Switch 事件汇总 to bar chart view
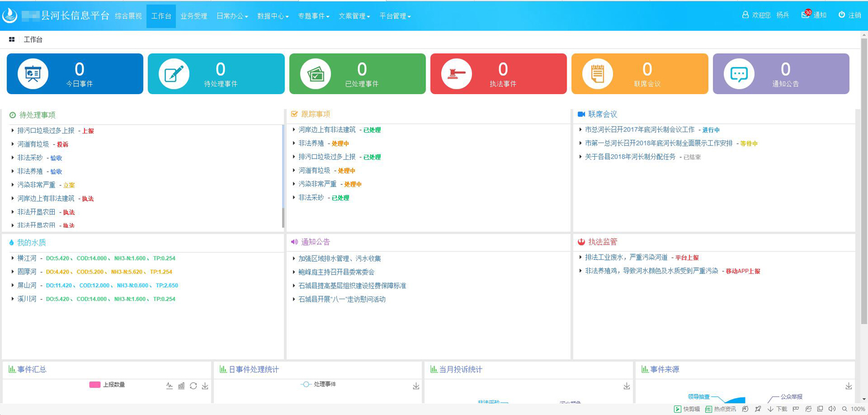 [x=181, y=385]
